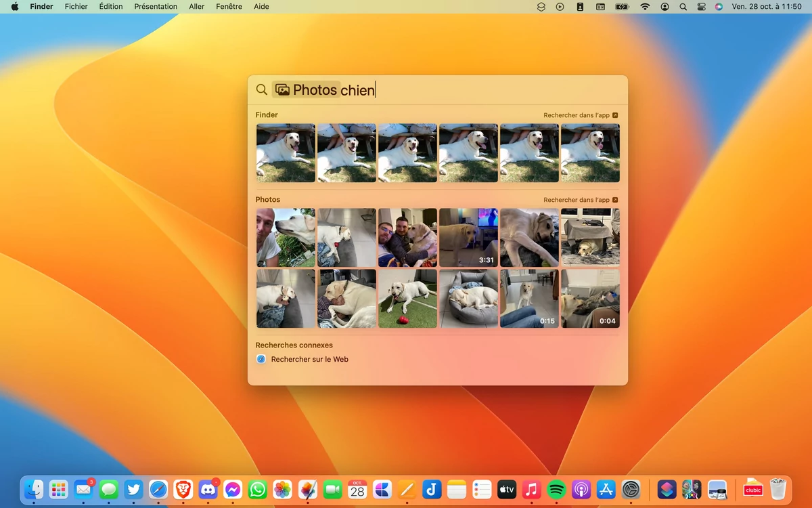Open the date and time in the menu bar
The width and height of the screenshot is (812, 508).
767,7
